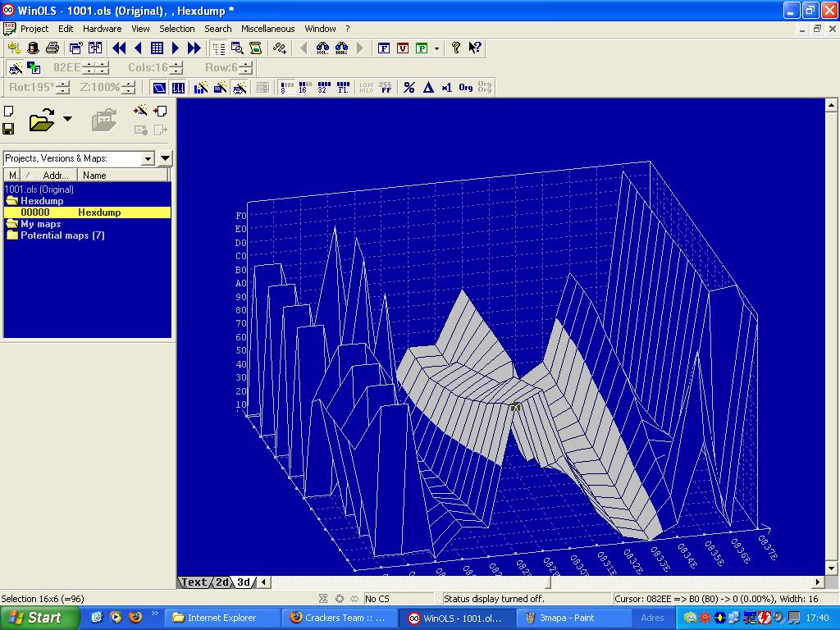Activate the context help pointer icon
The height and width of the screenshot is (630, 840).
(475, 48)
